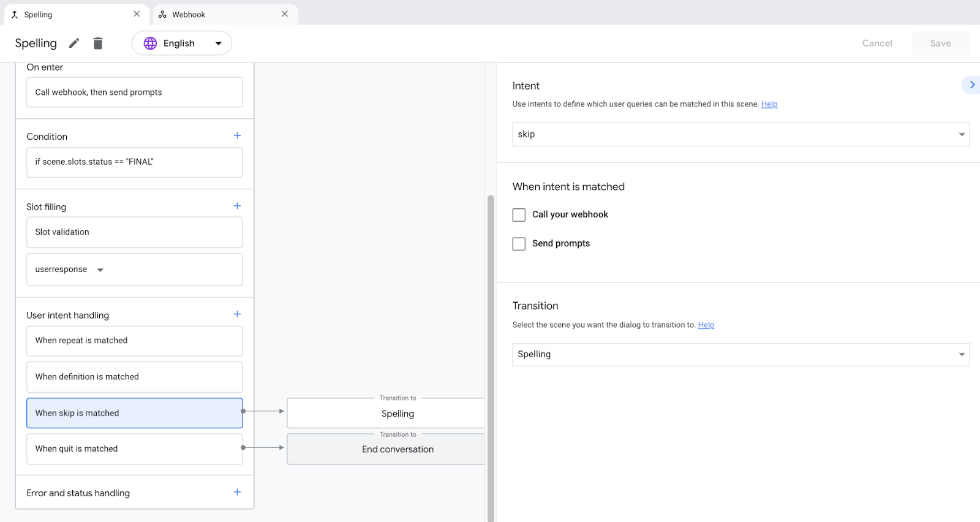The height and width of the screenshot is (522, 980).
Task: Click the Cancel button
Action: pyautogui.click(x=876, y=43)
